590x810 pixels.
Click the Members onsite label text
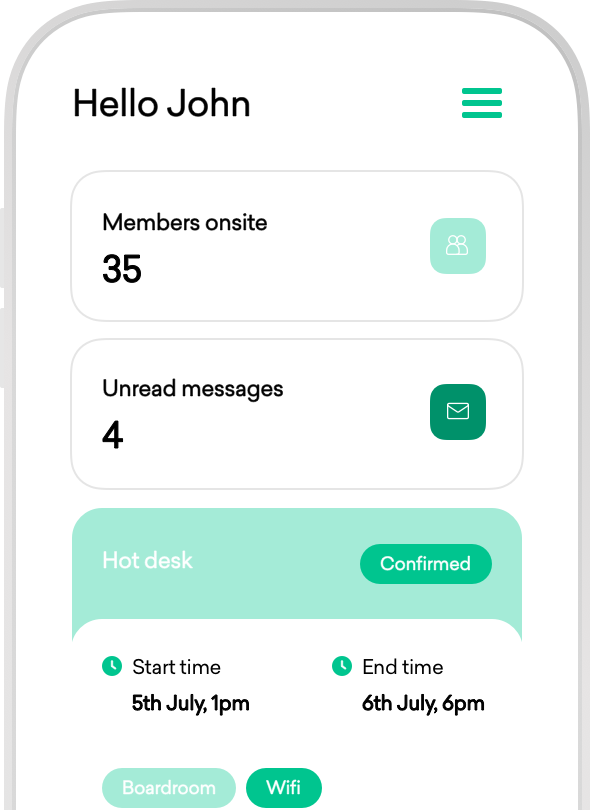(185, 223)
